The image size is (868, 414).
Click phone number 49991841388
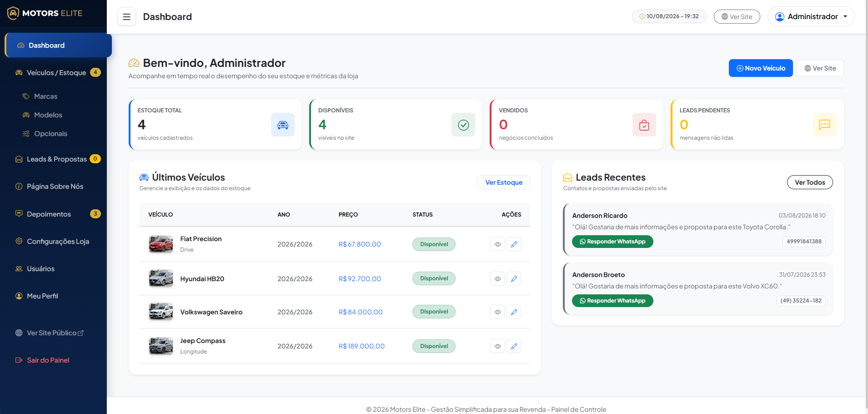coord(804,242)
